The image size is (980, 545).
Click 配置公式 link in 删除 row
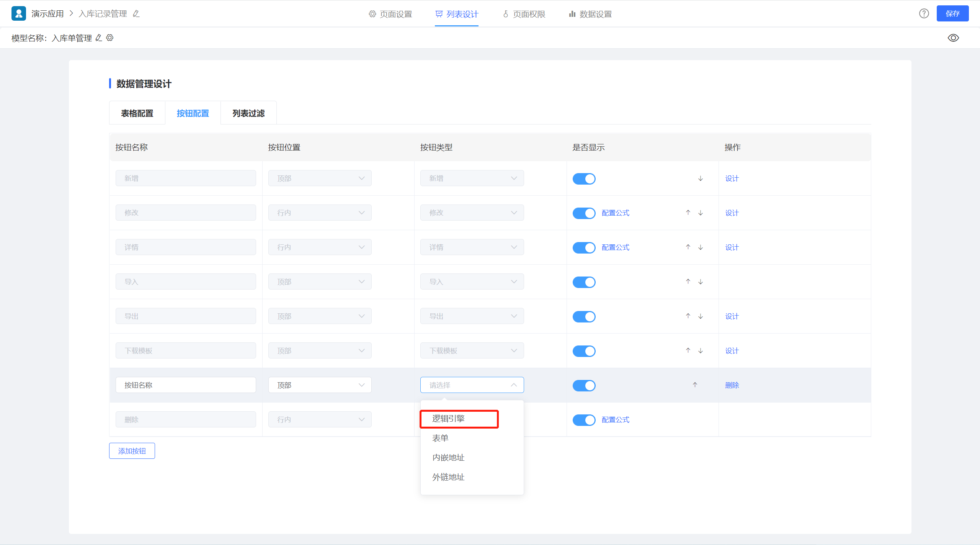tap(616, 419)
